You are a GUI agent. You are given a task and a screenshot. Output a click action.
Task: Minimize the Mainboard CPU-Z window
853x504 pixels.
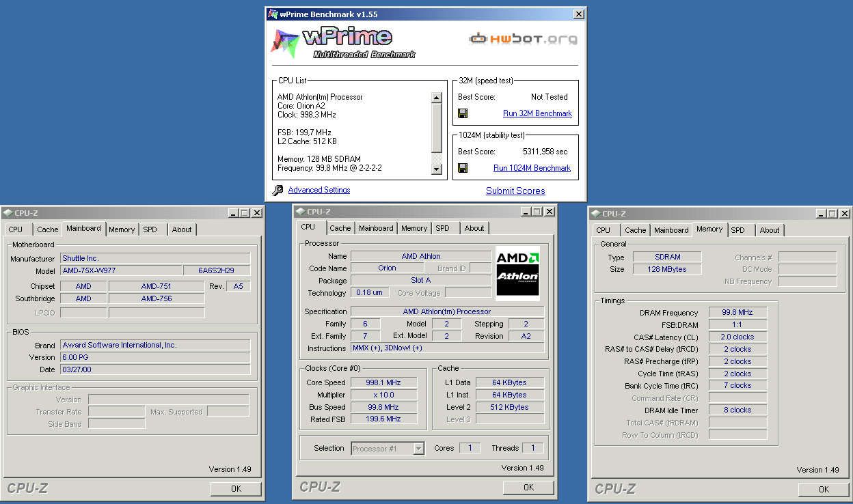point(234,213)
